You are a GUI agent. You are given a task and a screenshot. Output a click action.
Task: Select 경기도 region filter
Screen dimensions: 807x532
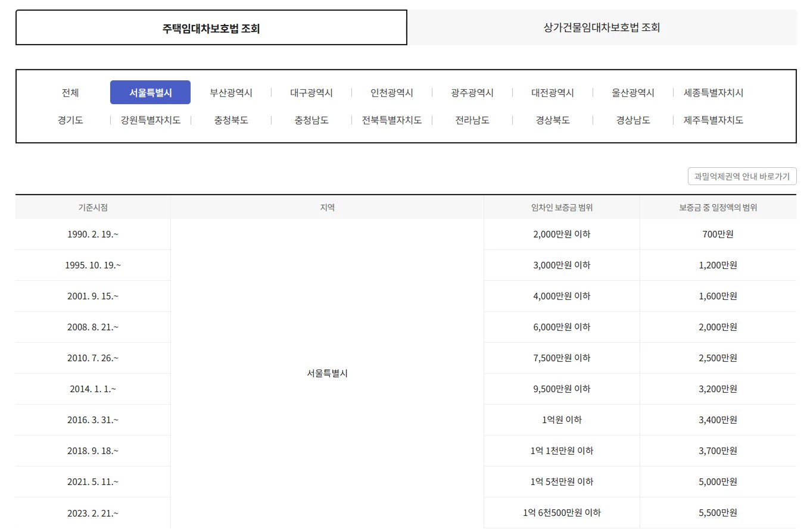[70, 120]
